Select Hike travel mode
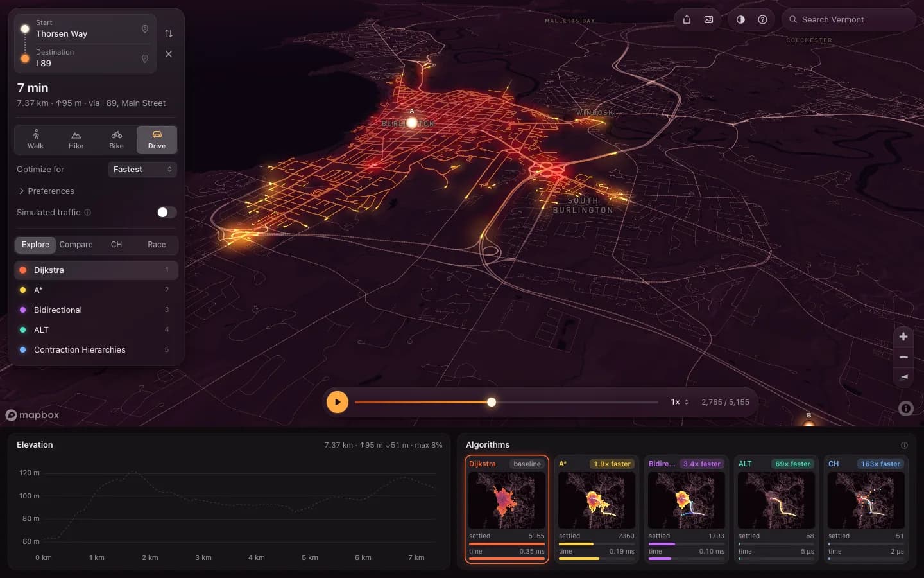Screen dimensions: 924x578 76,139
